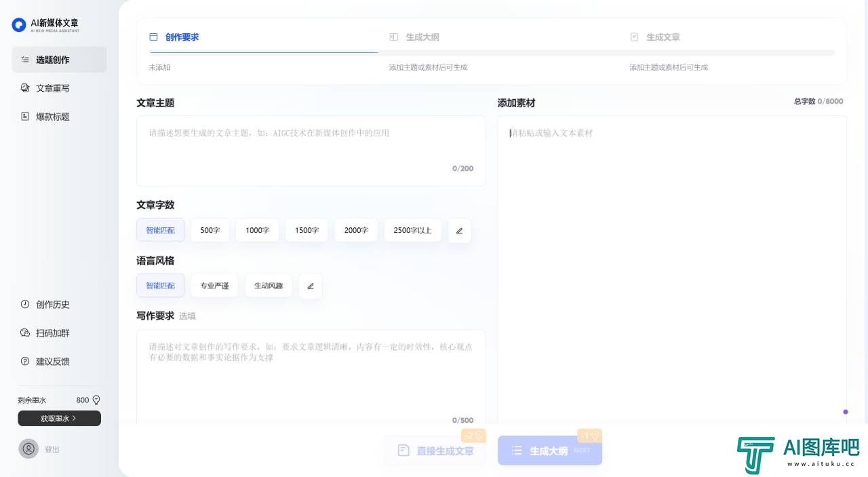Select the 专业严谨 language style
The height and width of the screenshot is (477, 868).
(x=214, y=286)
